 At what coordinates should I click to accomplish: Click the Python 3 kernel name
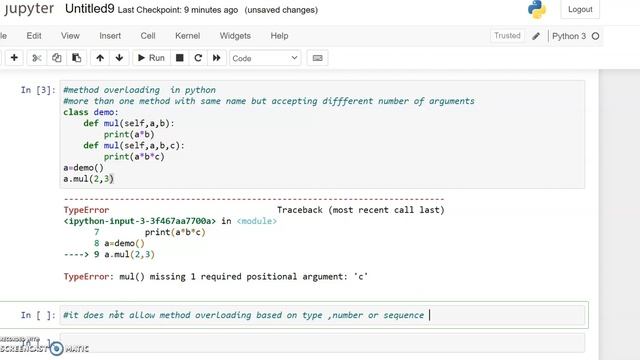(569, 36)
